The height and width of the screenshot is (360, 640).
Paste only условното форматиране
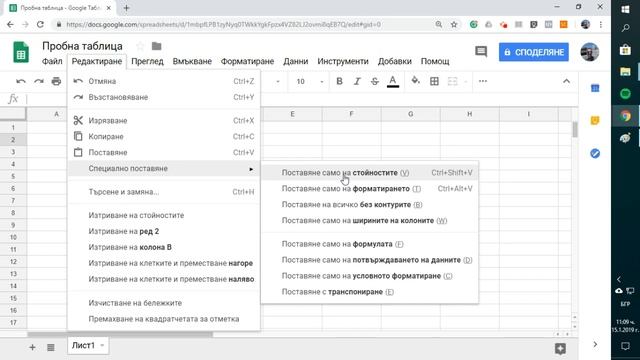tap(370, 276)
